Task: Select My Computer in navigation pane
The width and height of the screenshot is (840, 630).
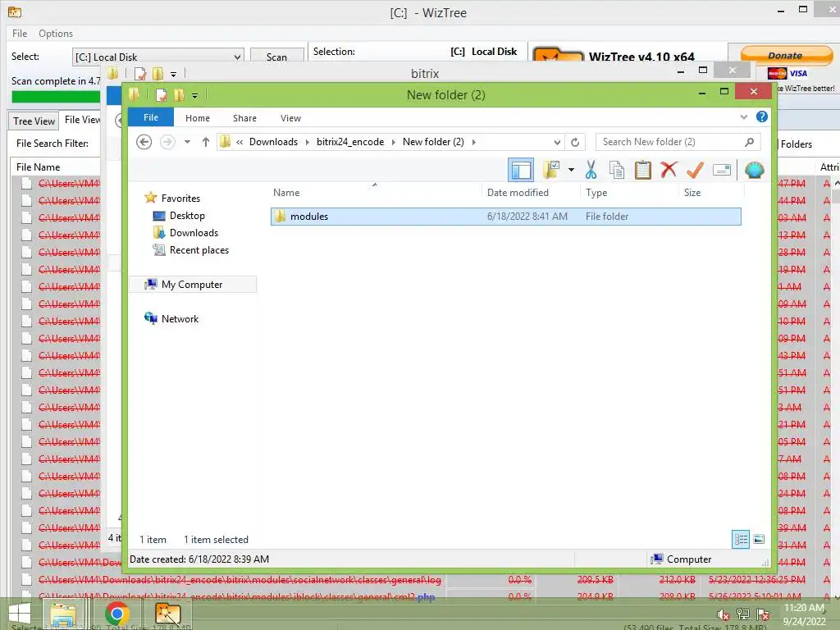Action: pyautogui.click(x=192, y=285)
